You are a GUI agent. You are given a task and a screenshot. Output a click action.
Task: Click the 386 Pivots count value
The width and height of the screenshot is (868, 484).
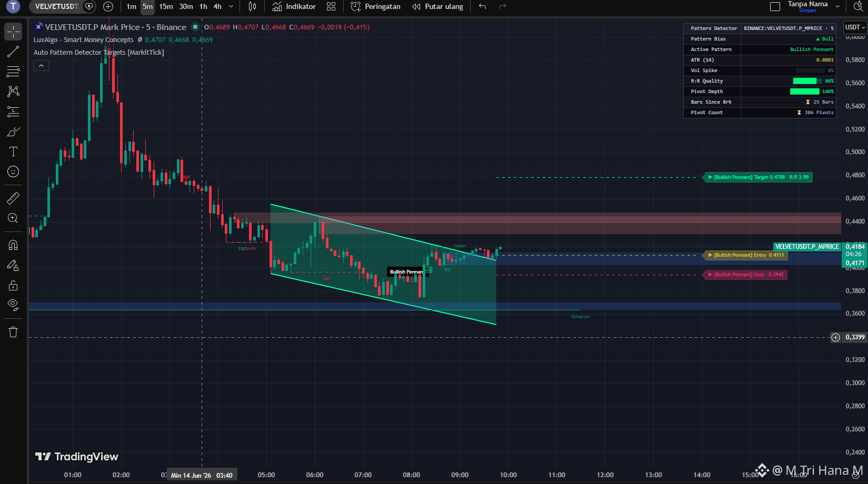pyautogui.click(x=815, y=113)
